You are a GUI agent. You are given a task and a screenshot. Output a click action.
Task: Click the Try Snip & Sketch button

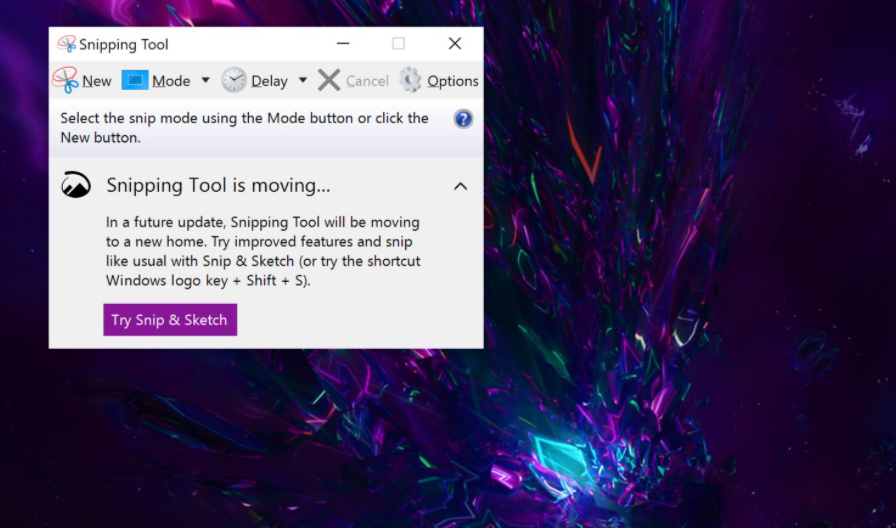point(170,320)
